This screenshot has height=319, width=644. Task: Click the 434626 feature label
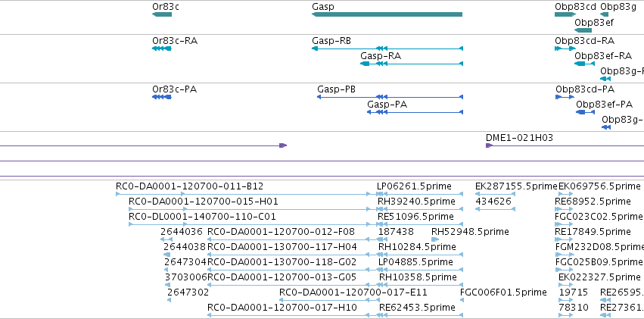click(493, 202)
